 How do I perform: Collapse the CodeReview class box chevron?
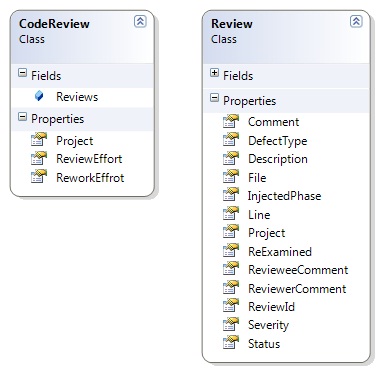point(140,22)
